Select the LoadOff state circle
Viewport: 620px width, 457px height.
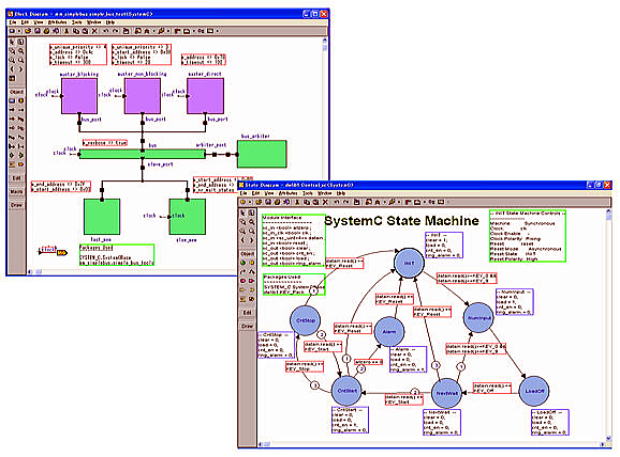tap(534, 391)
